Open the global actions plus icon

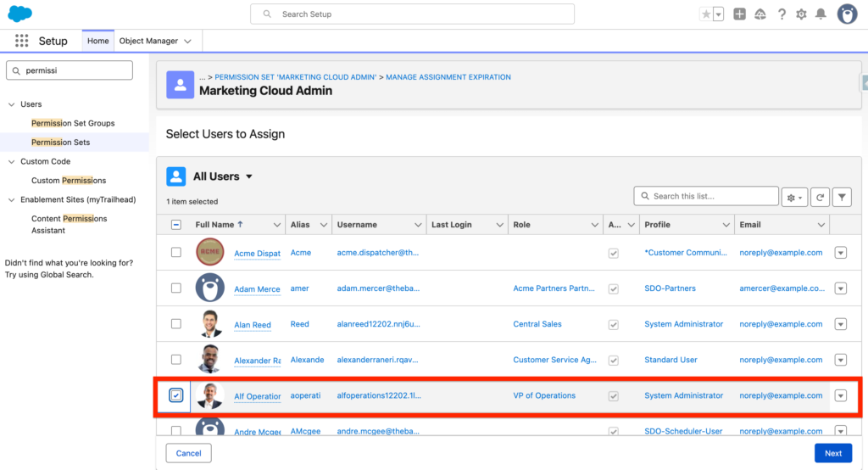click(739, 14)
